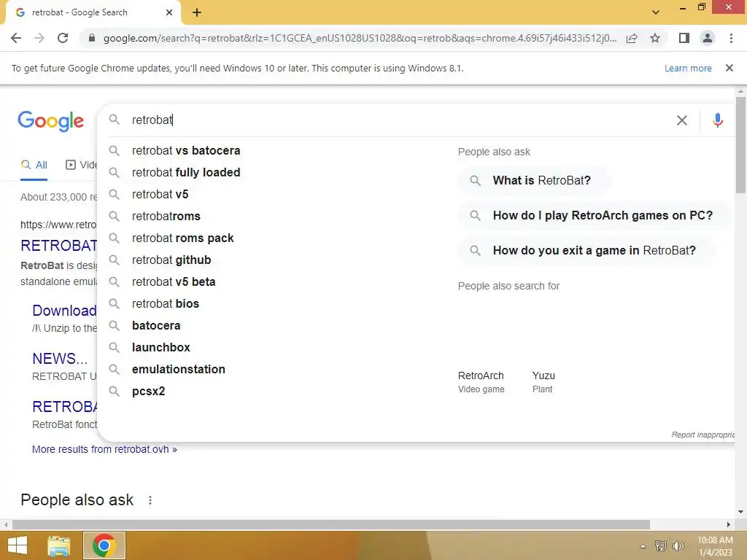Viewport: 747px width, 560px height.
Task: Start voice search with microphone icon
Action: click(718, 120)
